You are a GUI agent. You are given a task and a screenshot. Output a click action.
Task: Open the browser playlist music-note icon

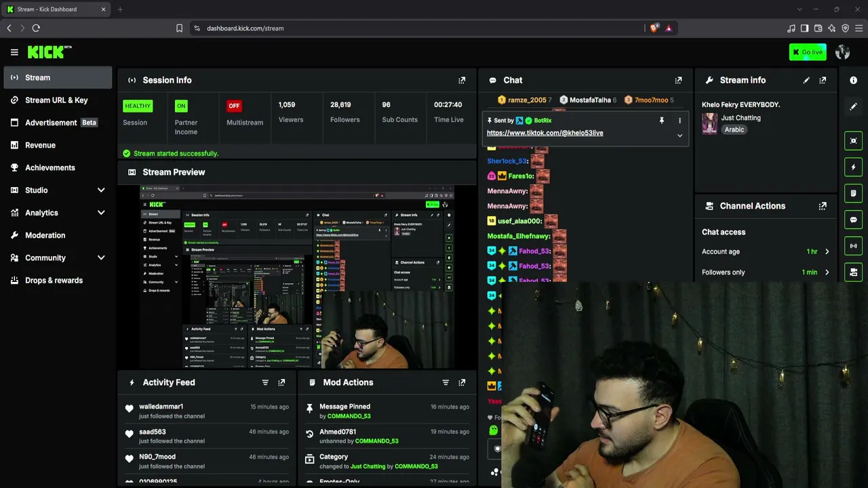(791, 28)
